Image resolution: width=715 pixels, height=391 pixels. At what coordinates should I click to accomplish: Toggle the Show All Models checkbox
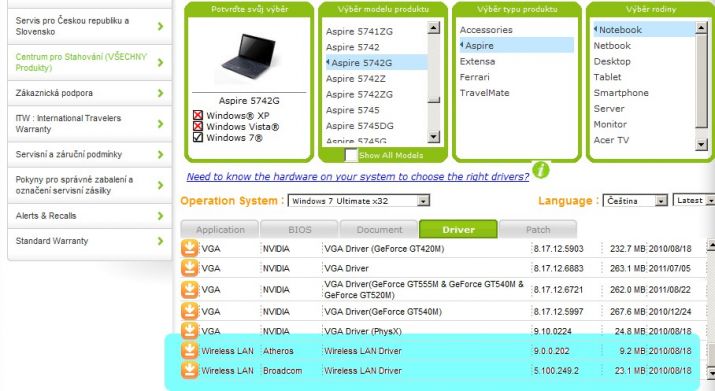pos(351,156)
